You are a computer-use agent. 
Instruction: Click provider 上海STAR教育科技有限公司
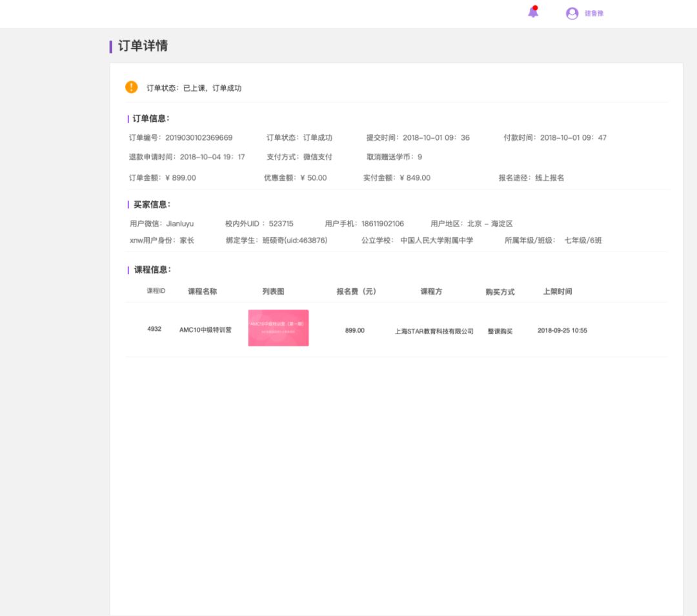[434, 332]
